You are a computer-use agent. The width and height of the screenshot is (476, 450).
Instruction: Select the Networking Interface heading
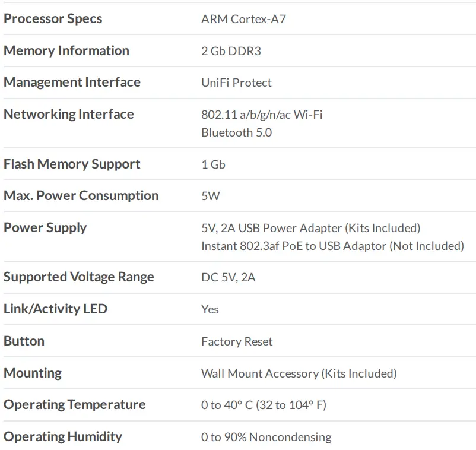point(69,114)
